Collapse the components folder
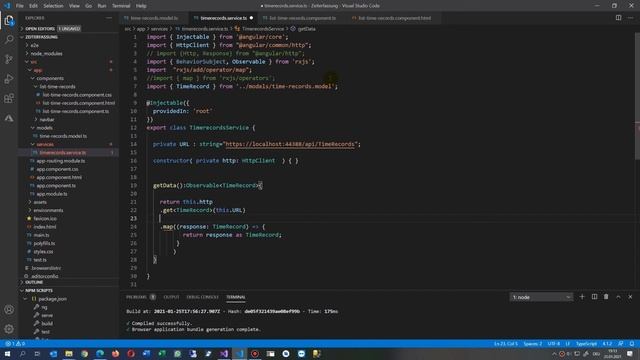 tap(50, 78)
